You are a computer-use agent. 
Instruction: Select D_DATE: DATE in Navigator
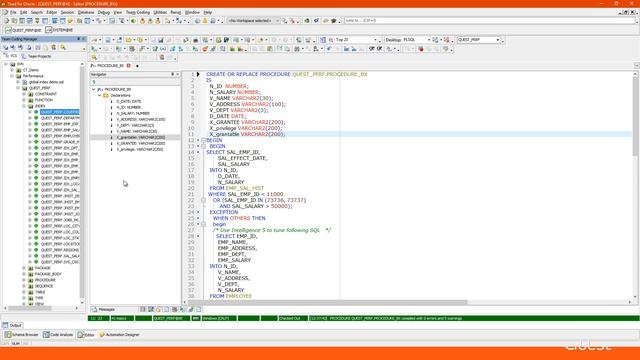(129, 101)
